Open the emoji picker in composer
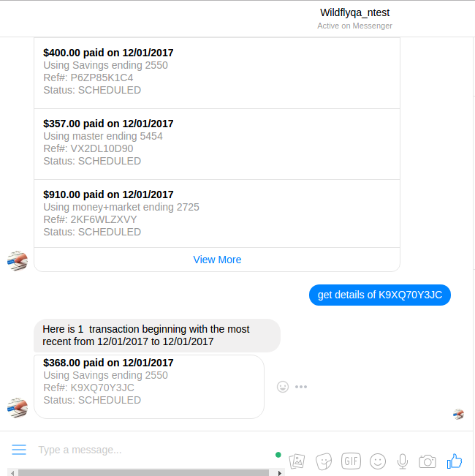Screen dimensions: 475x476 click(378, 461)
